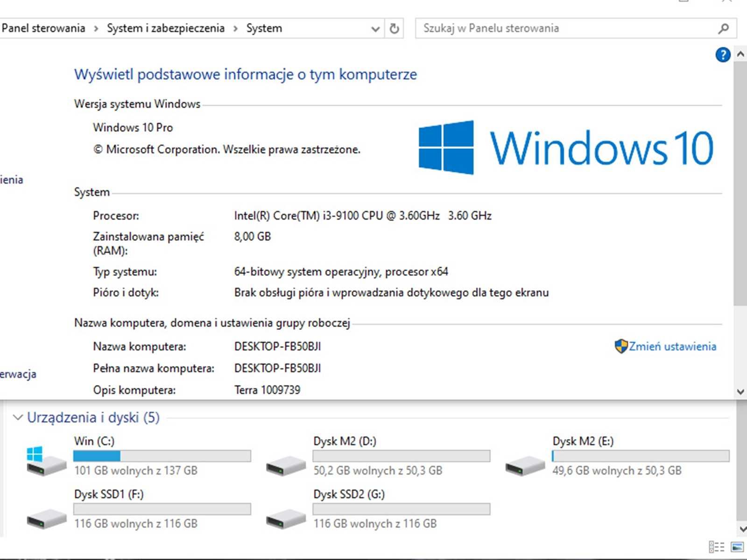Click the search magnifier icon
747x560 pixels.
(x=723, y=28)
